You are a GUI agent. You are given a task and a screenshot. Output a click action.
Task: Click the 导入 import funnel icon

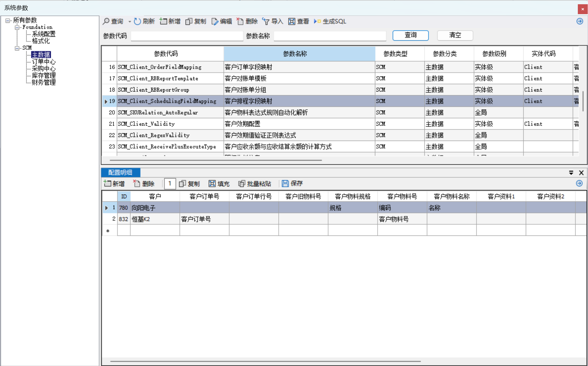tap(266, 21)
